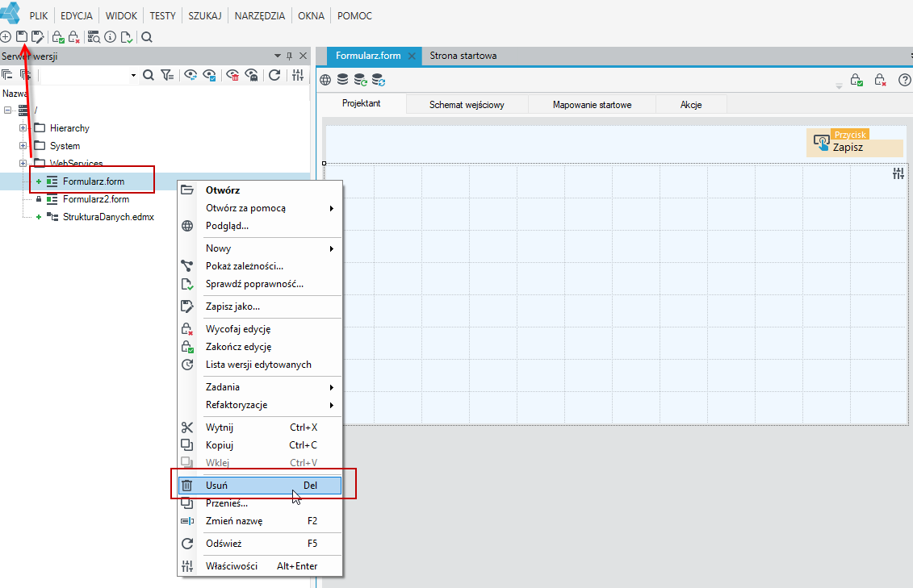
Task: Toggle the eye with blue checkmark view icon
Action: pyautogui.click(x=209, y=74)
